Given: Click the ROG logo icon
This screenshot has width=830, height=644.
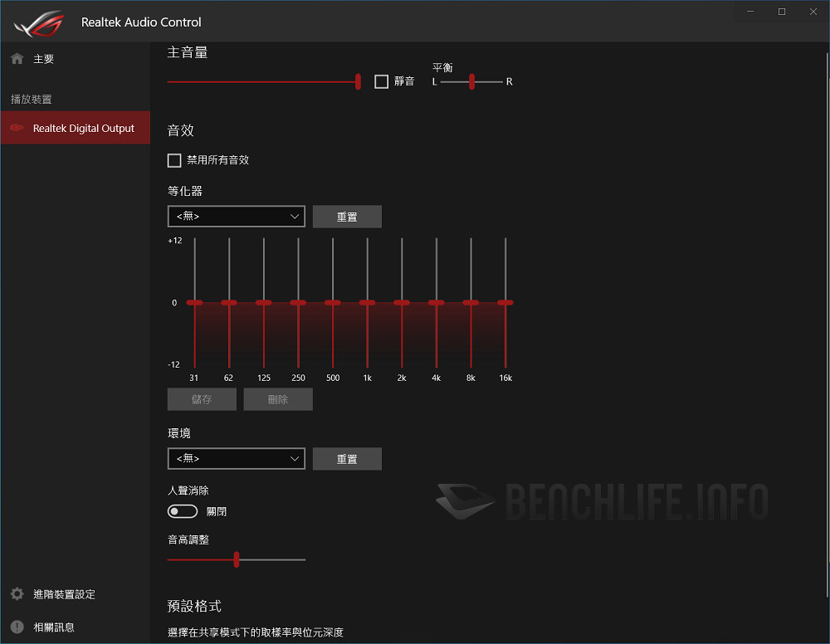Looking at the screenshot, I should [39, 22].
